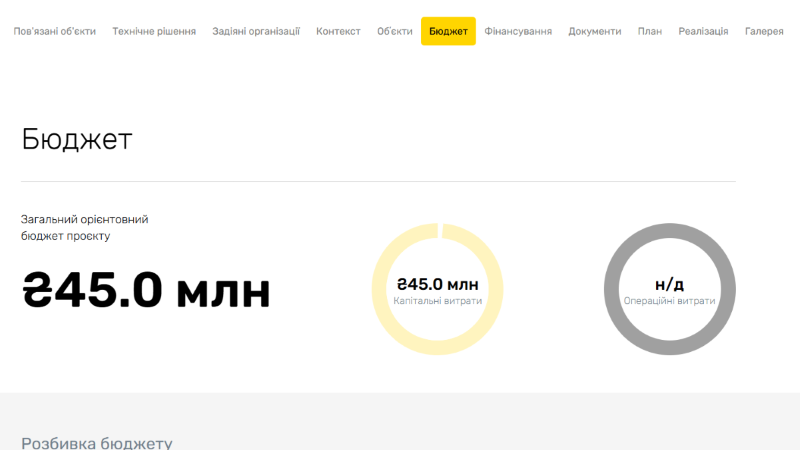The height and width of the screenshot is (450, 800).
Task: Click the Розбивка бюджету section heading
Action: 97,442
